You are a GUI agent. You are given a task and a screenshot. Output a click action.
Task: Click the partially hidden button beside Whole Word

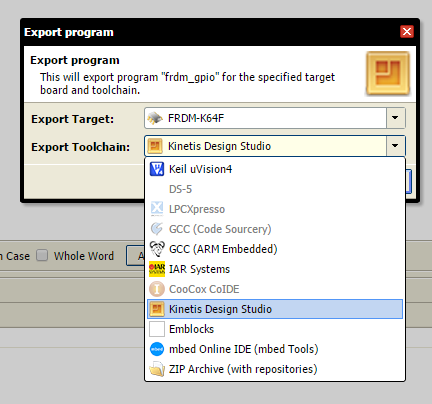tap(135, 256)
